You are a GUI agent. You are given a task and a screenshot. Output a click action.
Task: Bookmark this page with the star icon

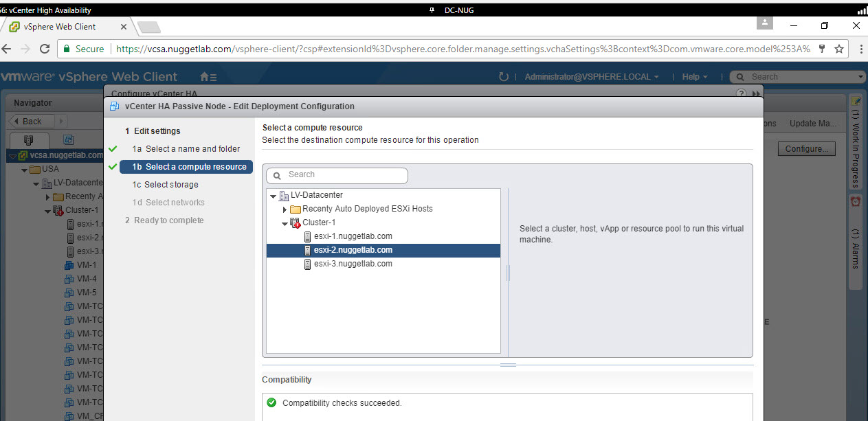coord(838,49)
